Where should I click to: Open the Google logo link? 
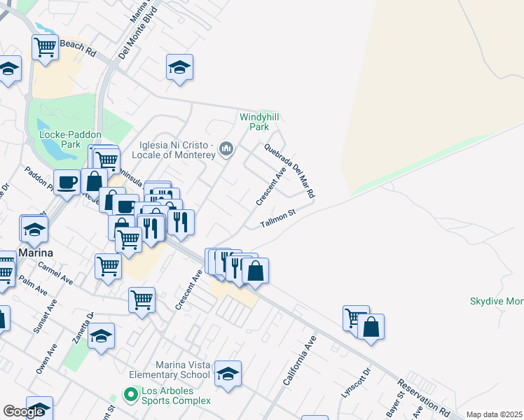click(23, 412)
